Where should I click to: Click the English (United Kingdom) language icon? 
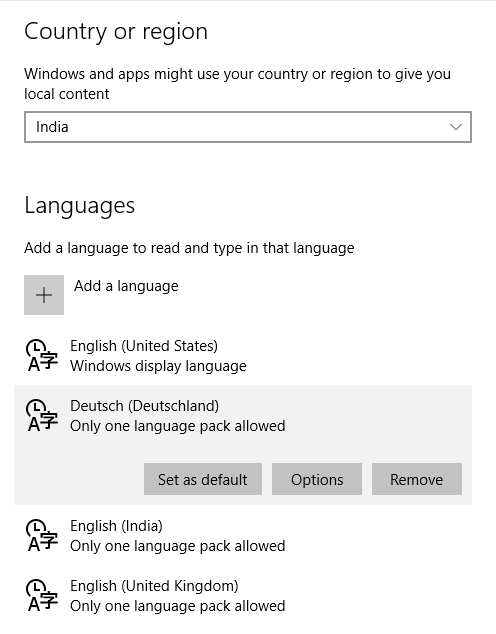42,595
